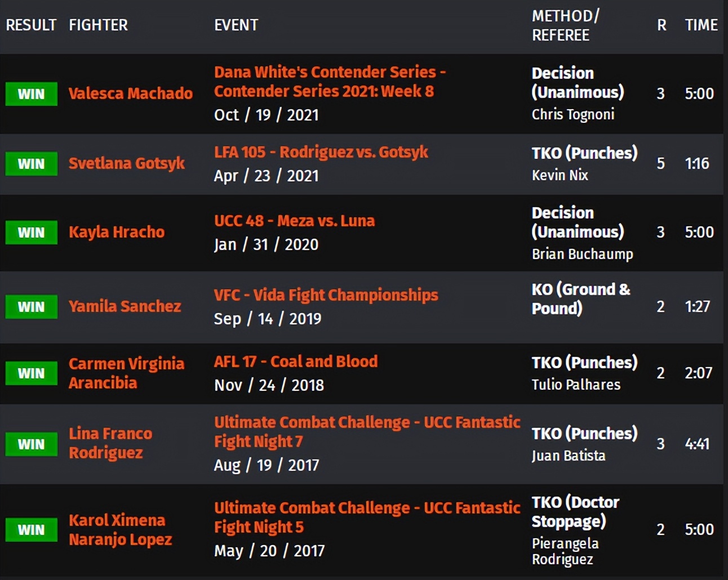Open Kayla Hracho's fighter page
This screenshot has height=580, width=728.
coord(117,232)
